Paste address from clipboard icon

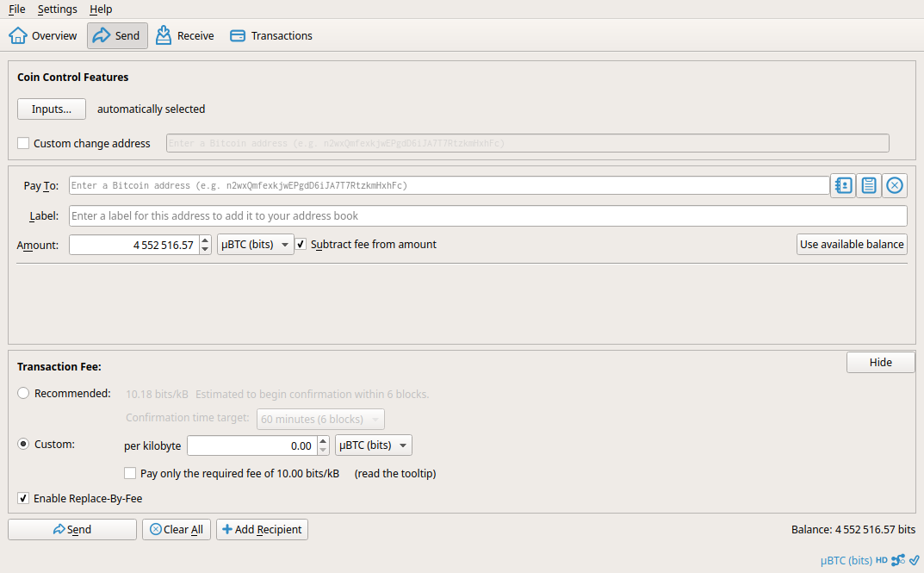click(x=869, y=186)
